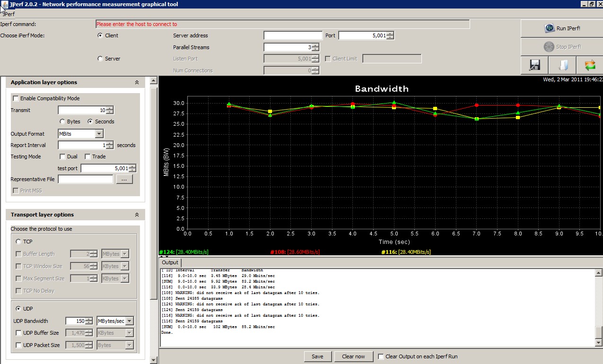Select the TCP protocol radio button
The width and height of the screenshot is (603, 364).
[x=18, y=242]
